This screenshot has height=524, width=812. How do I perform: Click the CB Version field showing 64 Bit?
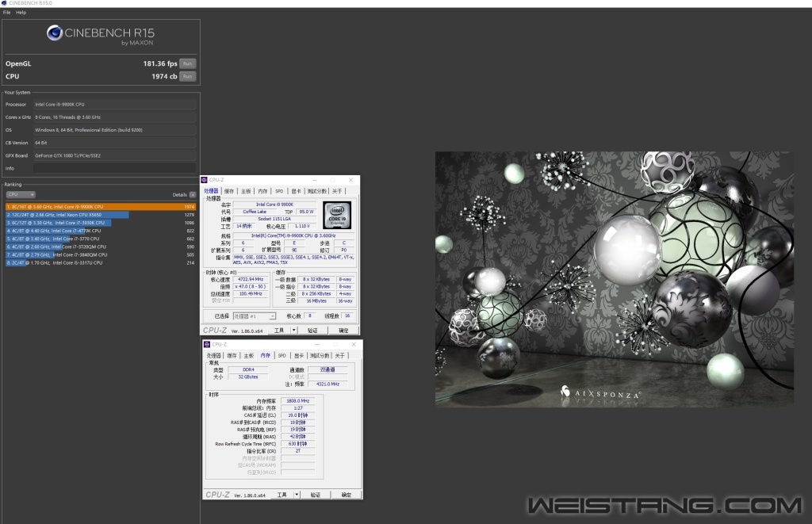coord(114,143)
